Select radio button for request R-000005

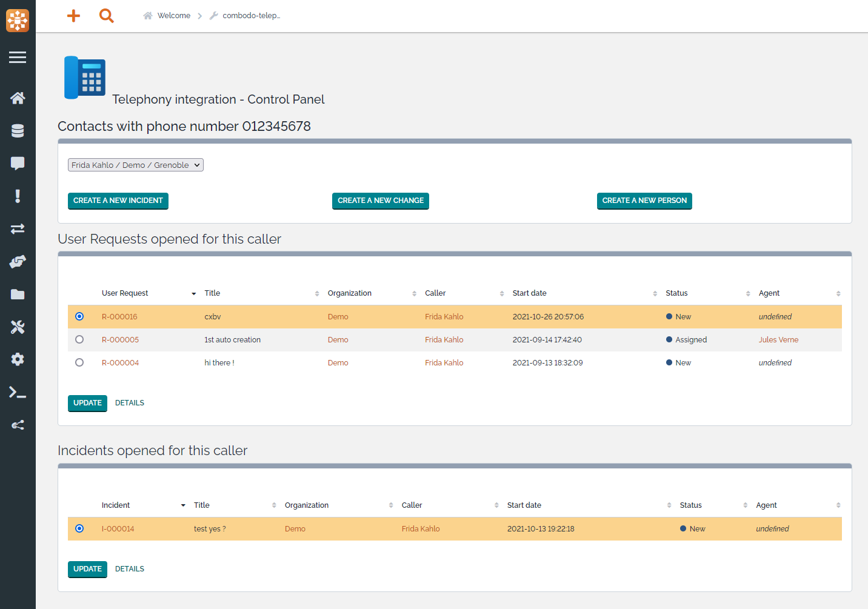pos(79,339)
